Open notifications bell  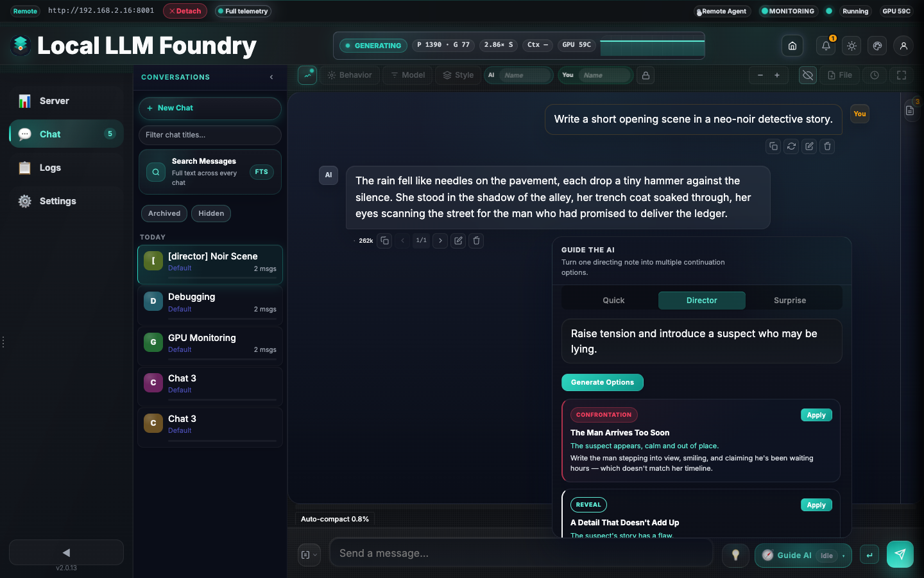pyautogui.click(x=826, y=46)
